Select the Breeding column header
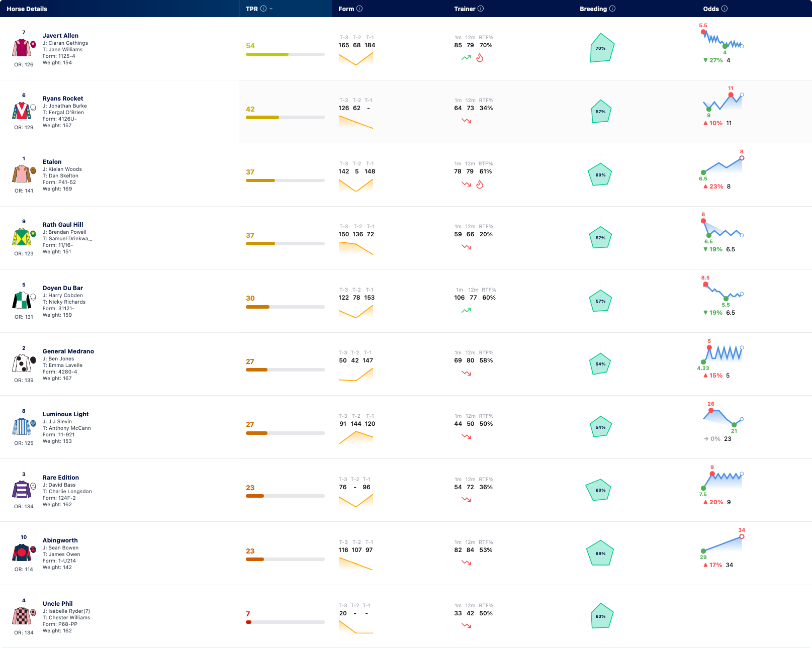The width and height of the screenshot is (812, 648). 593,9
